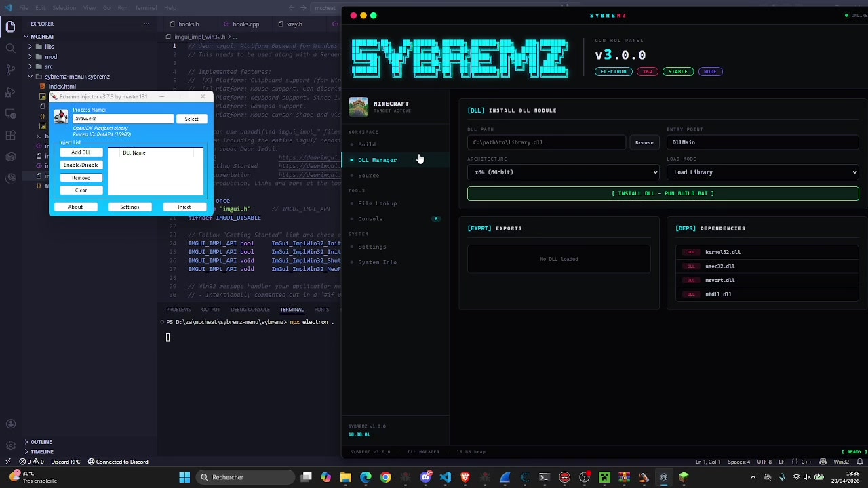Viewport: 868px width, 488px height.
Task: Click Install DLL - Run Build.bat button
Action: (x=663, y=193)
